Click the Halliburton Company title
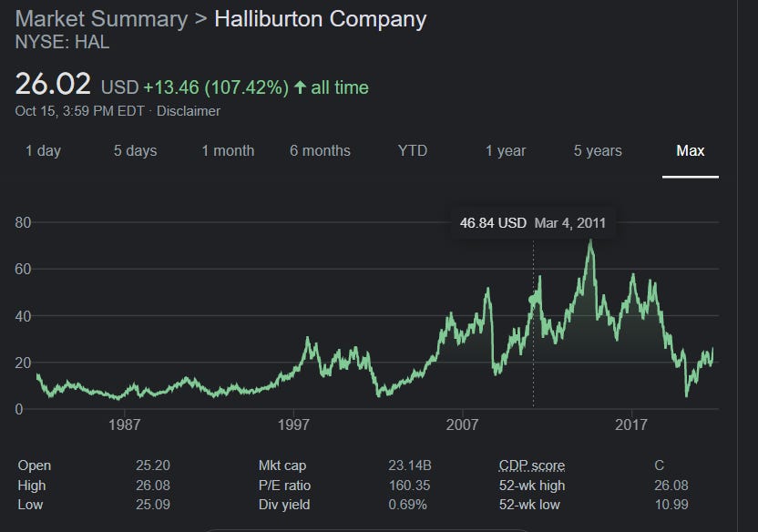 pos(320,19)
